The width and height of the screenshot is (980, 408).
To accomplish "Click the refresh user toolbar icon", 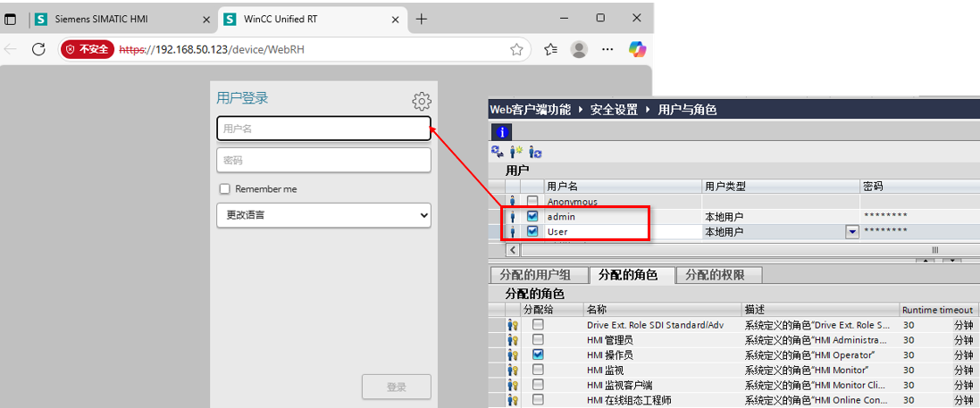I will (x=535, y=151).
